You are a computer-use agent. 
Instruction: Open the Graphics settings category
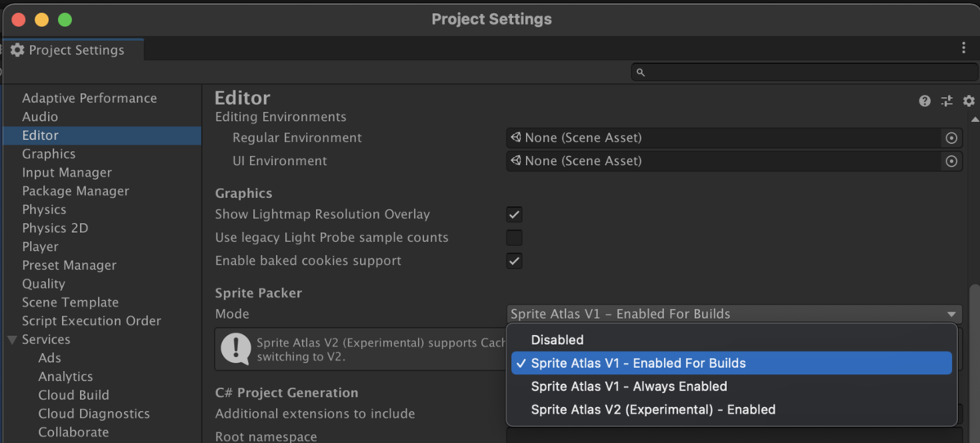click(x=49, y=154)
